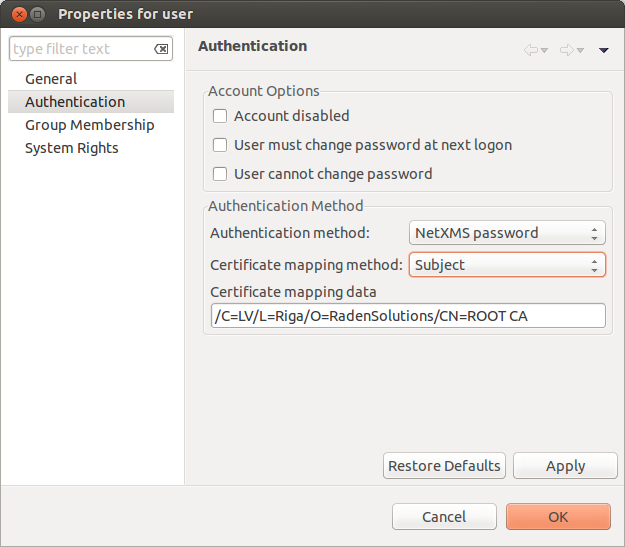The width and height of the screenshot is (625, 547).
Task: Enable the Account disabled checkbox
Action: point(221,116)
